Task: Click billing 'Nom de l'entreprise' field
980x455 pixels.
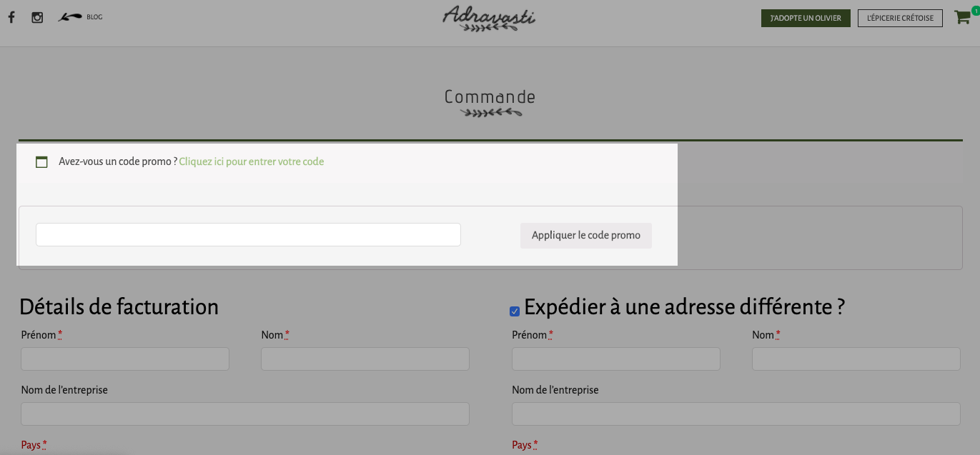Action: [245, 414]
